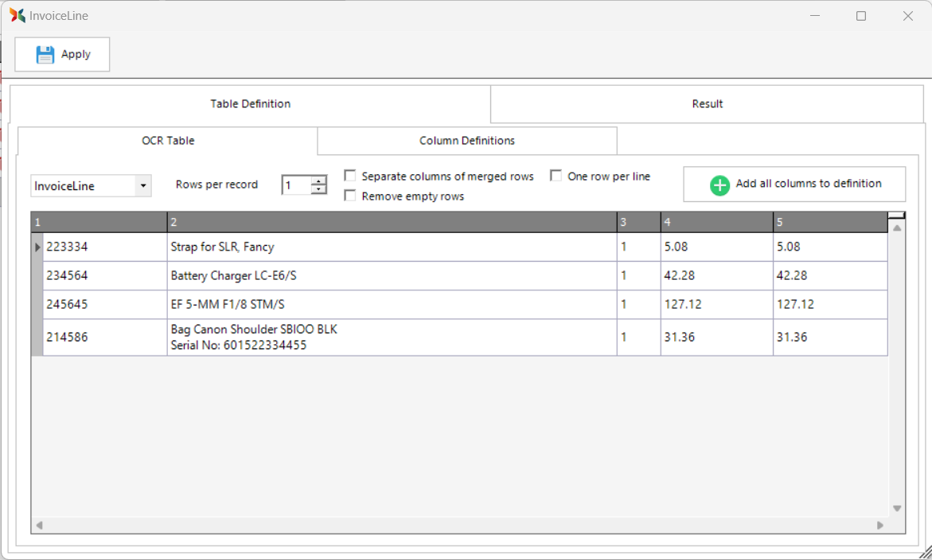Screen dimensions: 932x560
Task: Click the row pointer arrow beside 223334
Action: (x=37, y=247)
